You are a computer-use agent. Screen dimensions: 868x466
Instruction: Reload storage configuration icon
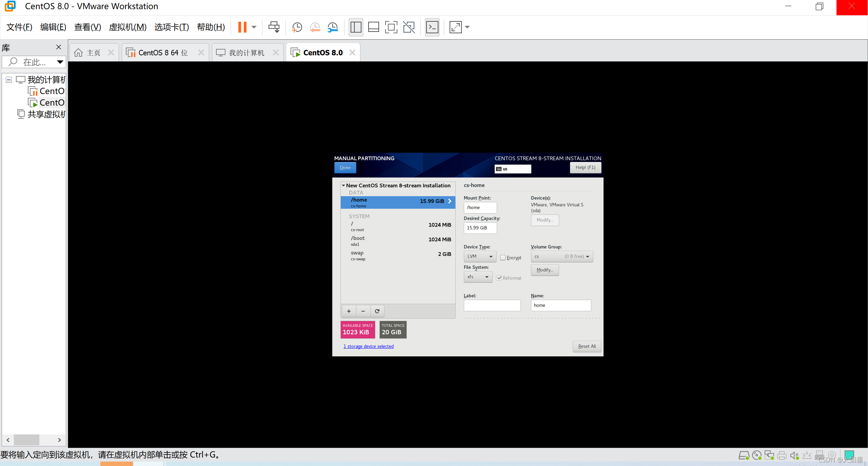tap(377, 311)
